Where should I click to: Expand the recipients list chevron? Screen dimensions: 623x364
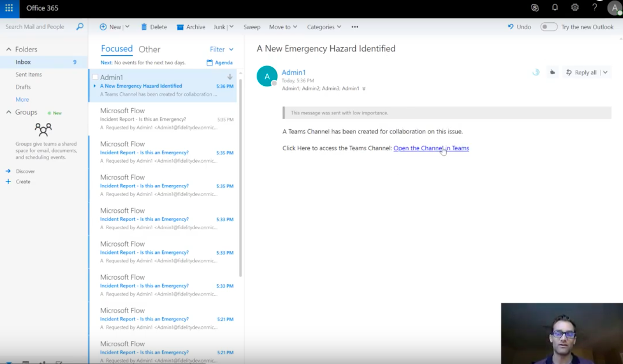coord(364,89)
